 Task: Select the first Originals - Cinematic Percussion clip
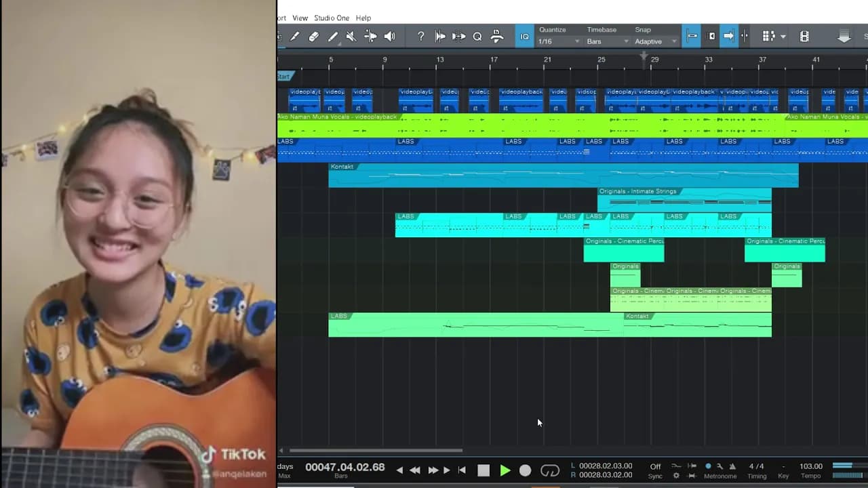tap(624, 249)
